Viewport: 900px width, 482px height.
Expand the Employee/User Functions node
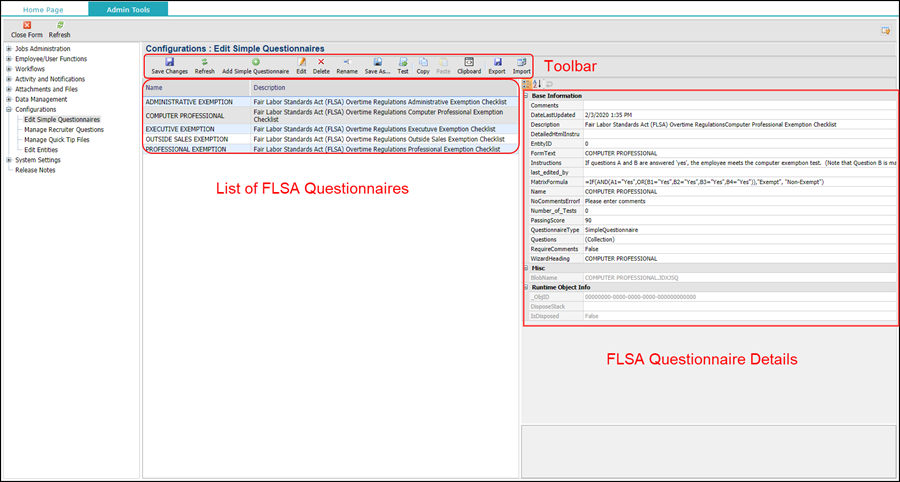click(x=9, y=59)
